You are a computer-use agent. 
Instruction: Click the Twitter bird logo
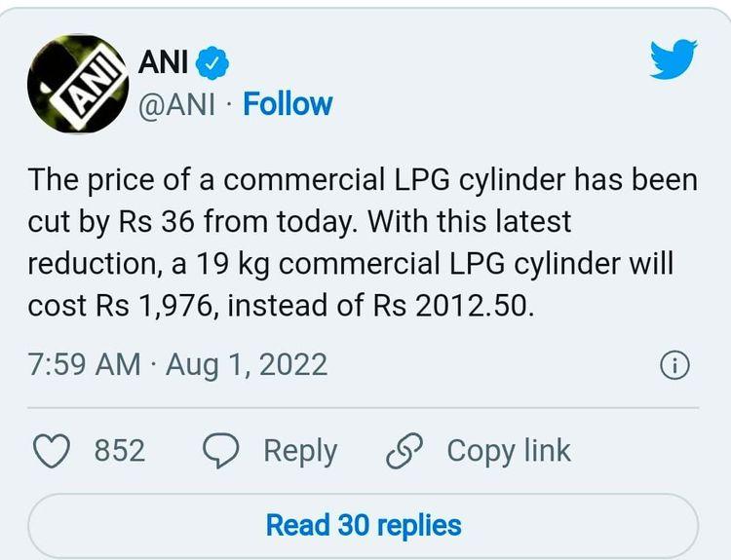tap(673, 61)
